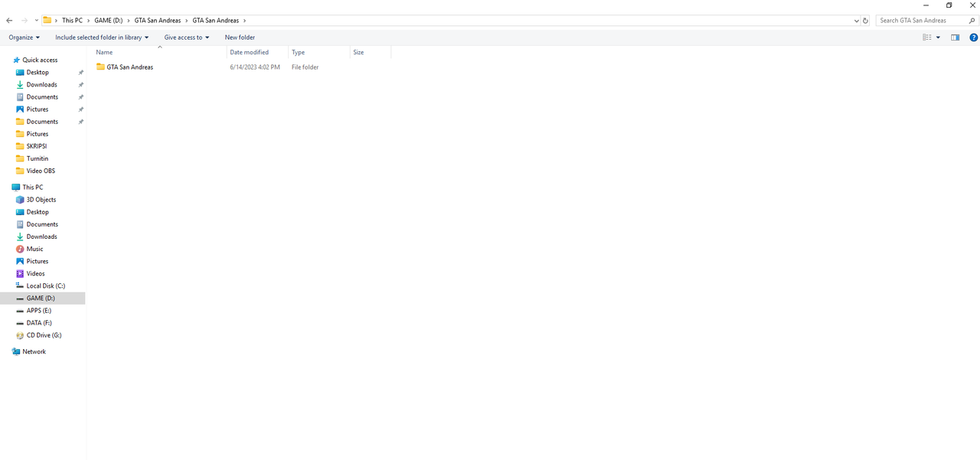The height and width of the screenshot is (460, 980).
Task: Click the SKRIPSI folder icon
Action: coord(20,146)
